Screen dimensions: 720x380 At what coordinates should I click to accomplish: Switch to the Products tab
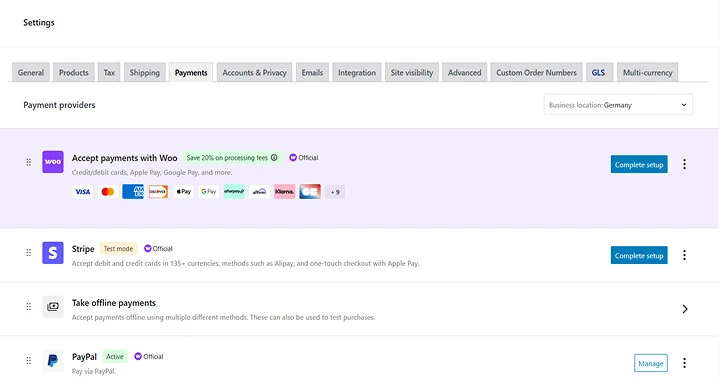pos(73,73)
